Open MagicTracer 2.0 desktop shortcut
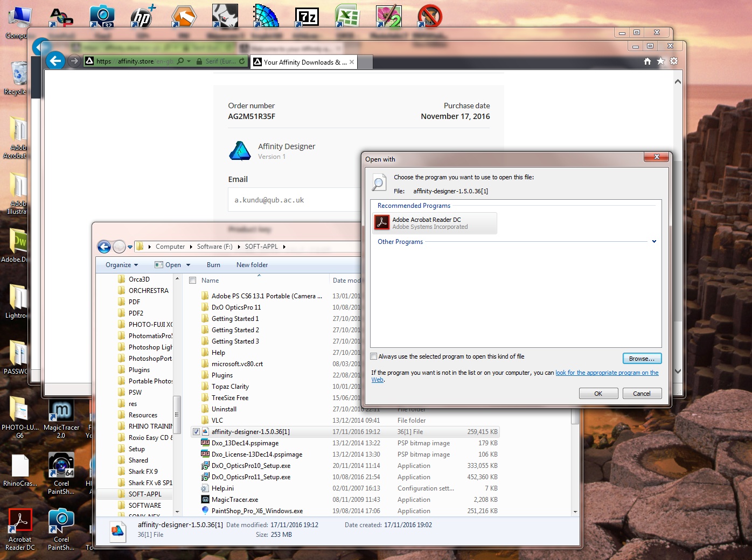The height and width of the screenshot is (560, 752). 61,419
